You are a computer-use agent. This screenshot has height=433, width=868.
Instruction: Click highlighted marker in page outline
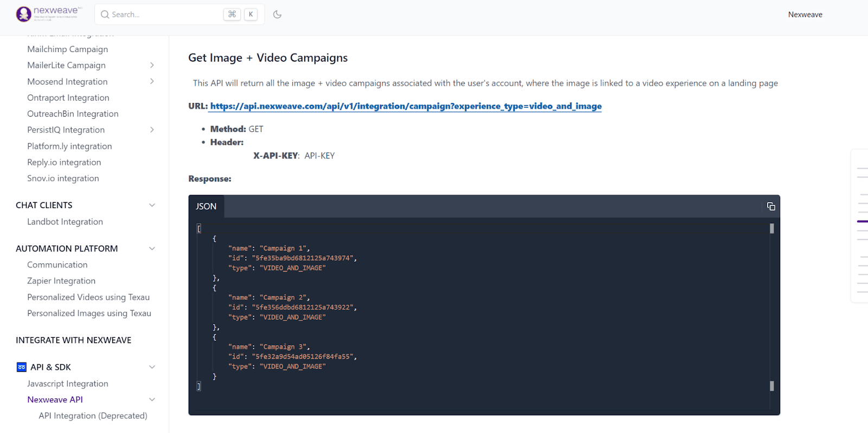click(x=863, y=221)
